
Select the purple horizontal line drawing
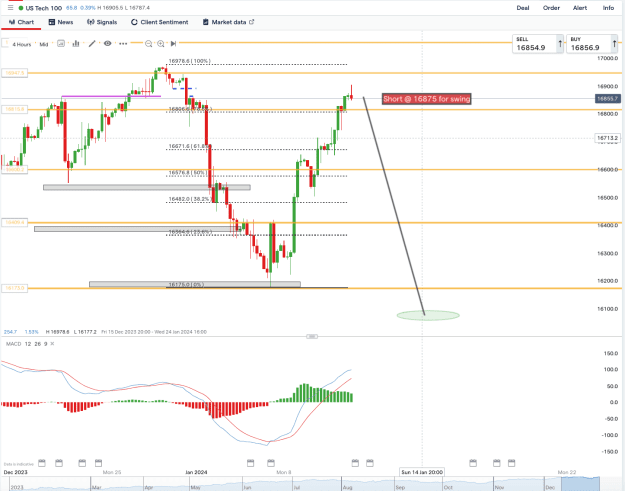[x=111, y=96]
